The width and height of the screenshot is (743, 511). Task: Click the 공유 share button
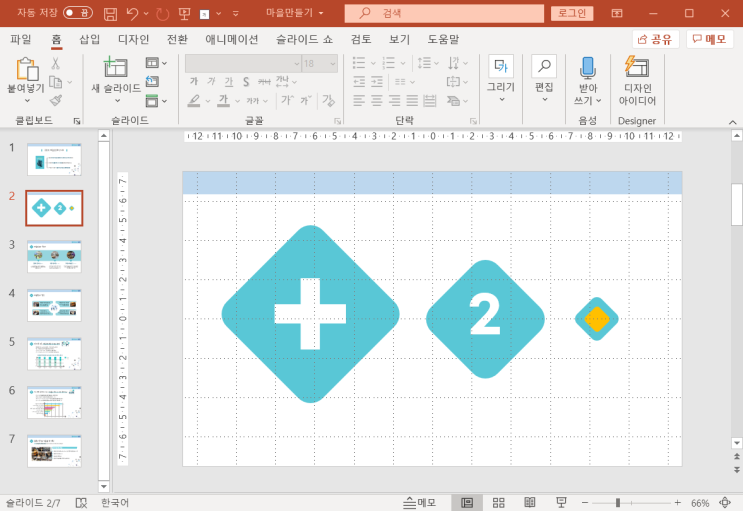tap(655, 39)
